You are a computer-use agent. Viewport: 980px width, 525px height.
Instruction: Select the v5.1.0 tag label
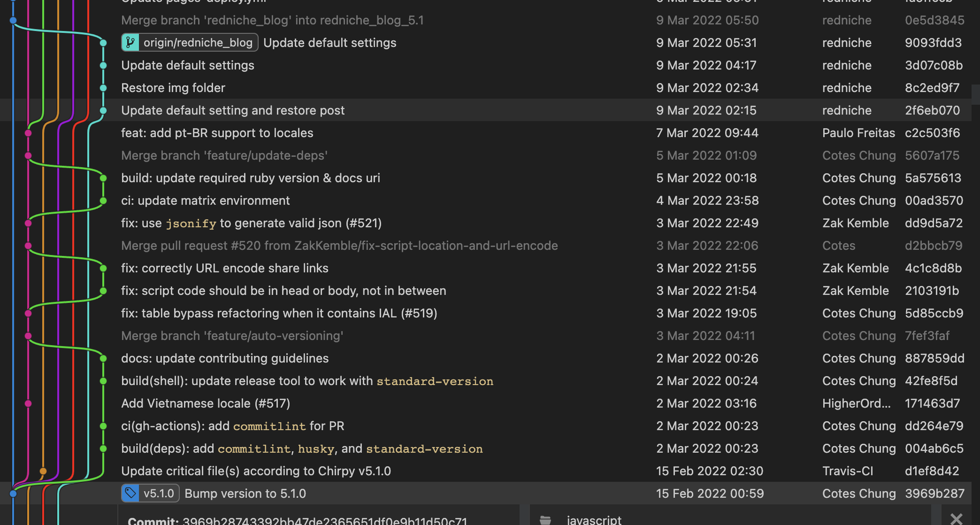tap(150, 493)
